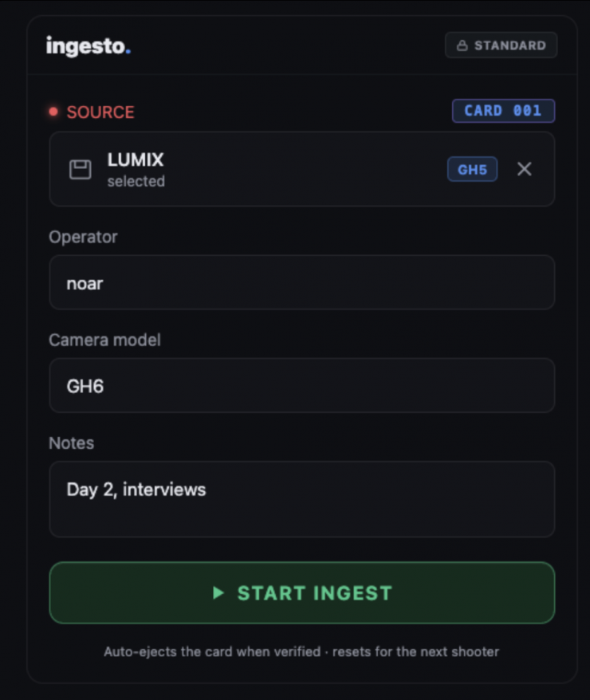Screen dimensions: 590x700
Task: Click the Operator label
Action: pos(83,237)
